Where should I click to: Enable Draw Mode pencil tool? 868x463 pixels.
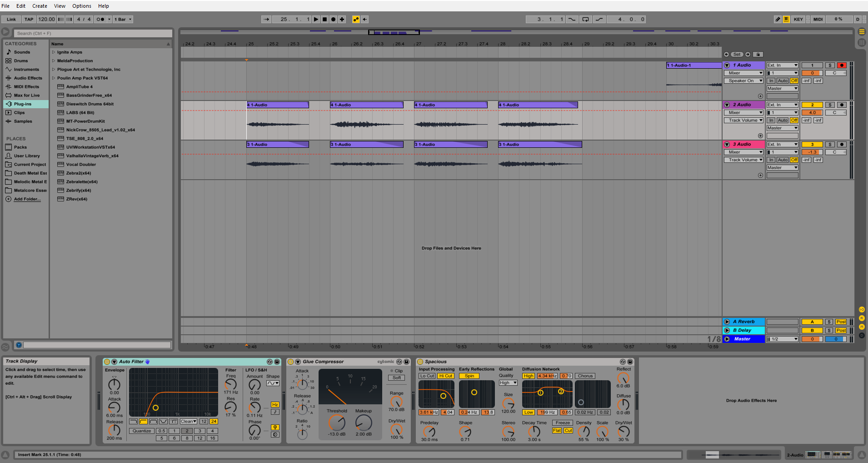click(778, 19)
